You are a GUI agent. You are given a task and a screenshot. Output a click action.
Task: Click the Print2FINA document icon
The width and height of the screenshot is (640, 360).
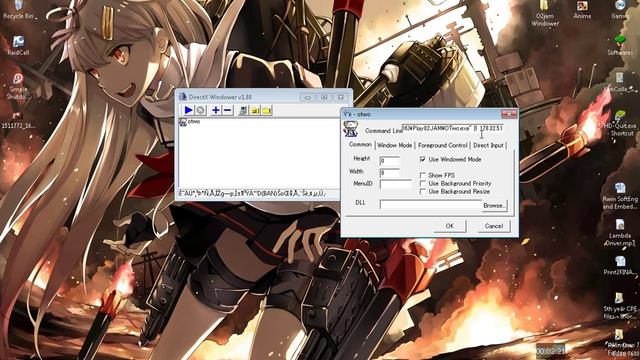pyautogui.click(x=620, y=265)
